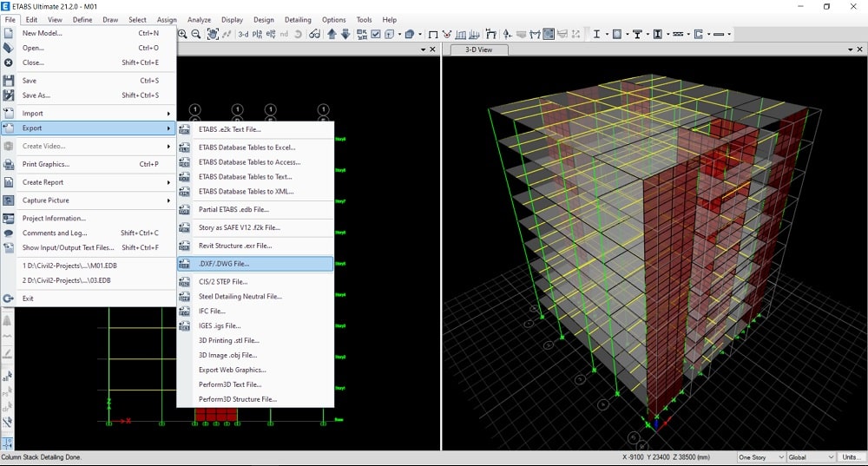The image size is (868, 466).
Task: Open the One Story dropdown
Action: [x=760, y=457]
